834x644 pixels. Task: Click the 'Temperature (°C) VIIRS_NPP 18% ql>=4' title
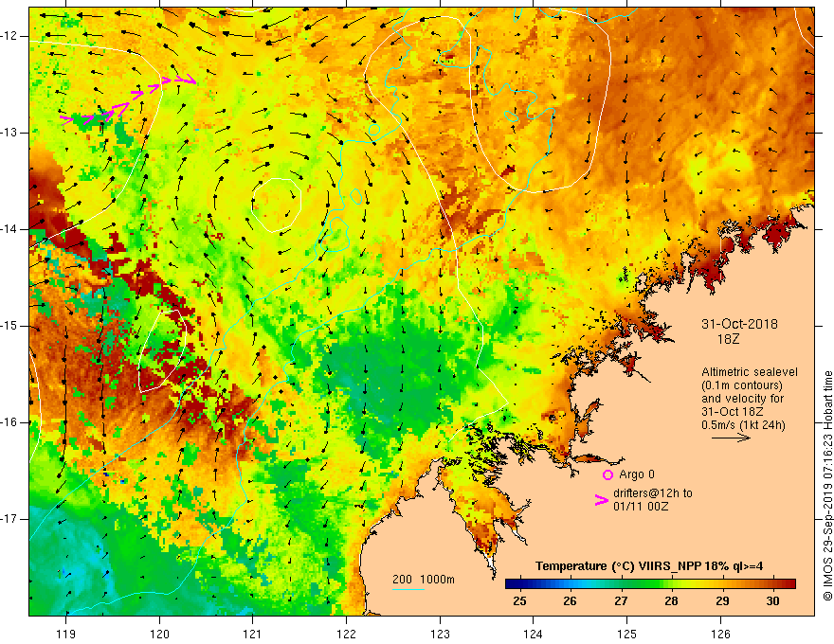tap(649, 566)
